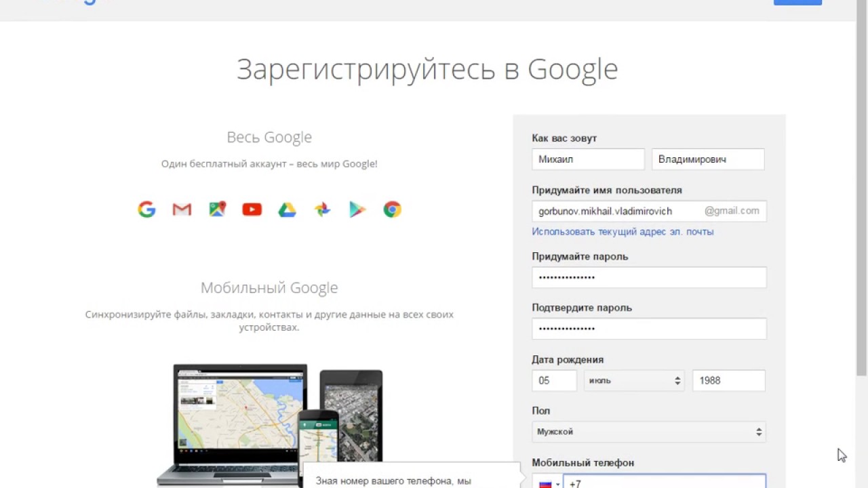Click the Google Maps icon
Image resolution: width=868 pixels, height=488 pixels.
[217, 209]
